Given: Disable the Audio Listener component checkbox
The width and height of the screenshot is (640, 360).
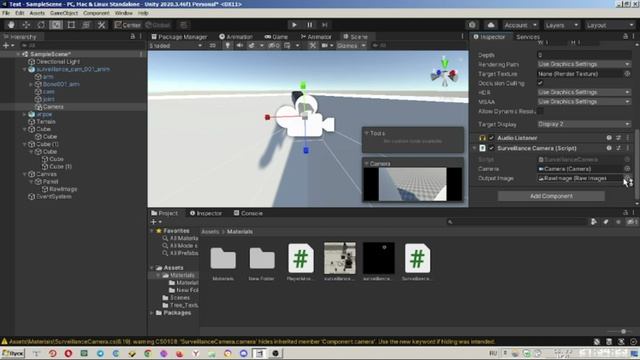Looking at the screenshot, I should 491,138.
